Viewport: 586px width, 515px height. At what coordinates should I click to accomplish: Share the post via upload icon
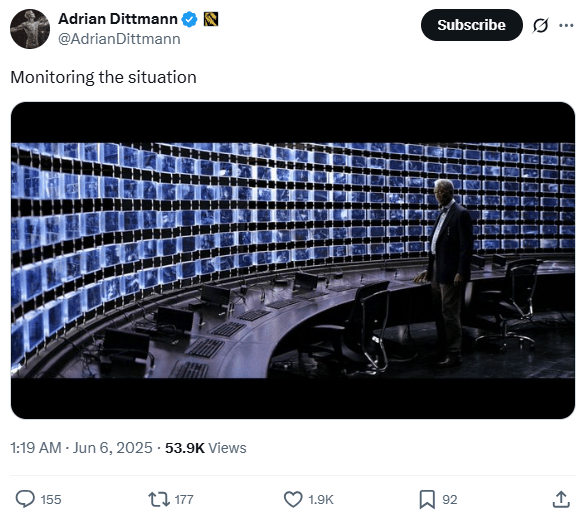[561, 499]
